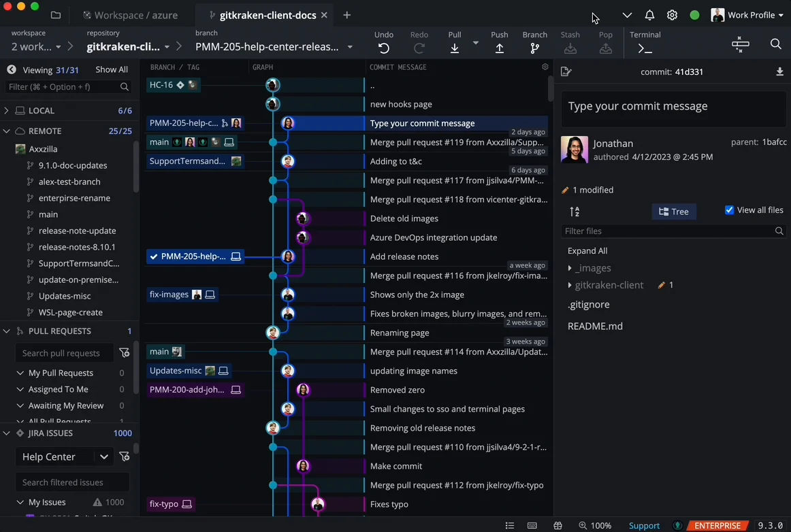Switch to Tree view of files
The image size is (791, 532).
click(673, 212)
